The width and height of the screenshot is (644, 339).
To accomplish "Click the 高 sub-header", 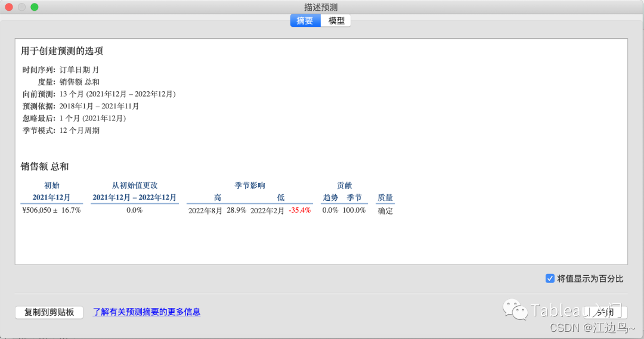I will [218, 198].
